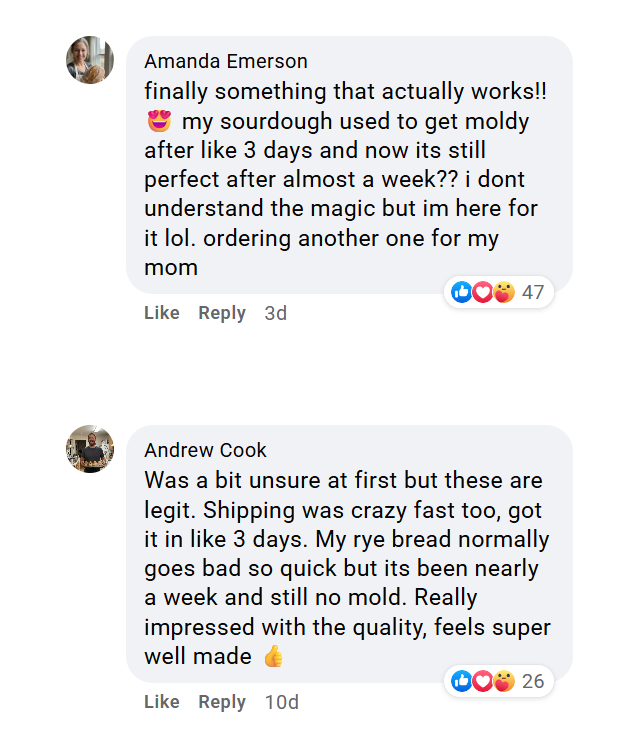Click the thumbs-up emoji ending Andrew's comment
The width and height of the screenshot is (636, 733).
[273, 657]
